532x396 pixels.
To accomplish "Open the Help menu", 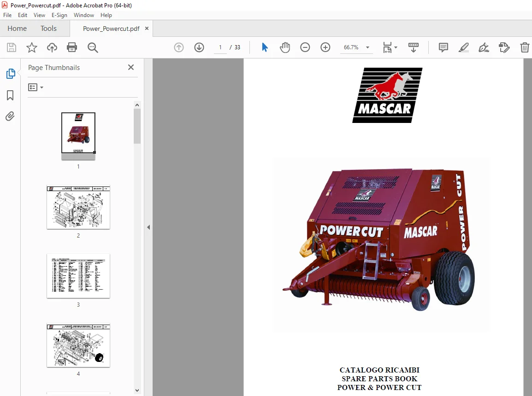I will [x=106, y=15].
